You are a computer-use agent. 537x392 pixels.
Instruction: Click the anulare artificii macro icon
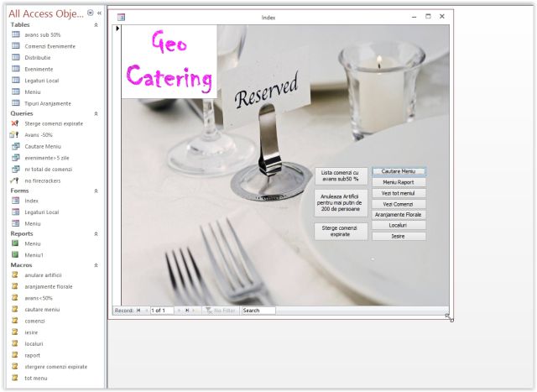pyautogui.click(x=15, y=274)
